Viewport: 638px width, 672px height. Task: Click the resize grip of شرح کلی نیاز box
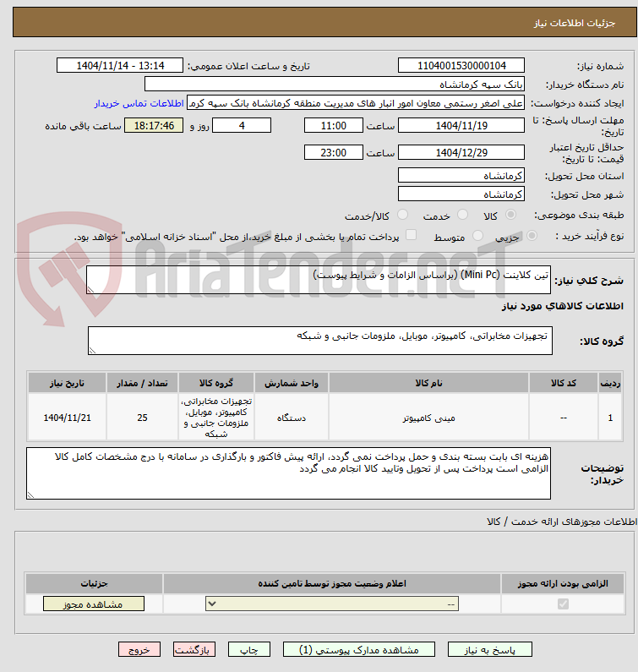pyautogui.click(x=90, y=290)
